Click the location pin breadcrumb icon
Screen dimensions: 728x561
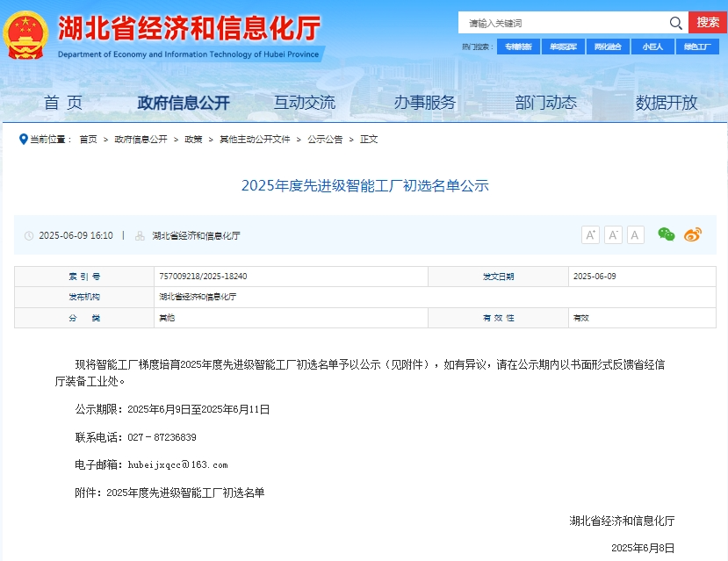(x=24, y=139)
